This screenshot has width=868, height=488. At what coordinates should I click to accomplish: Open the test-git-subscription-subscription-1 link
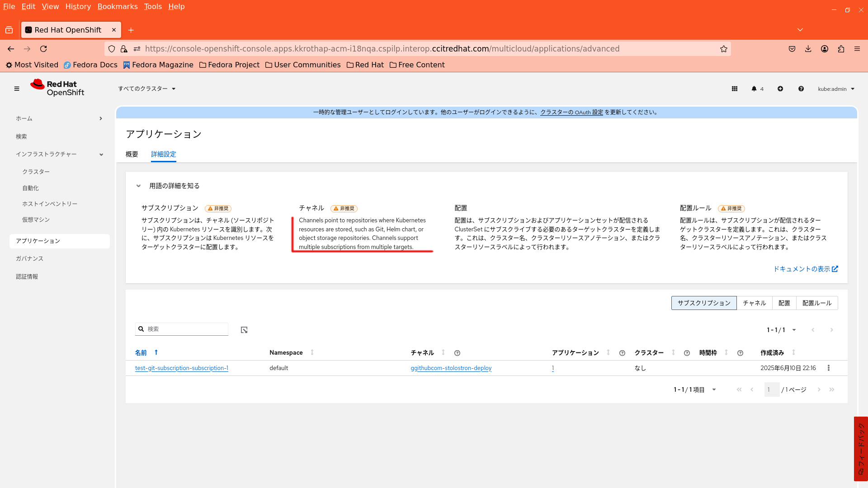(x=181, y=368)
